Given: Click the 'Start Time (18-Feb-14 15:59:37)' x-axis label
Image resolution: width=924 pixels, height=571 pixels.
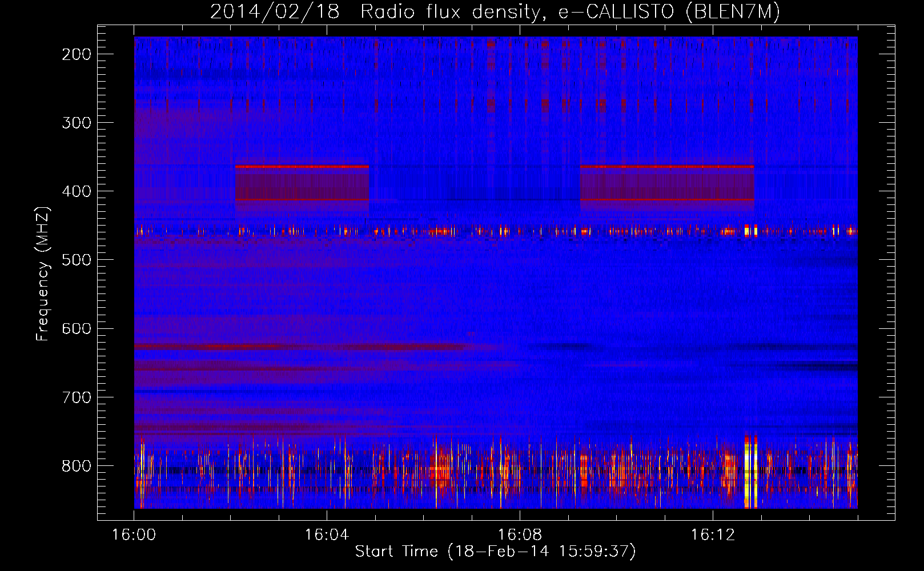Looking at the screenshot, I should [x=495, y=552].
